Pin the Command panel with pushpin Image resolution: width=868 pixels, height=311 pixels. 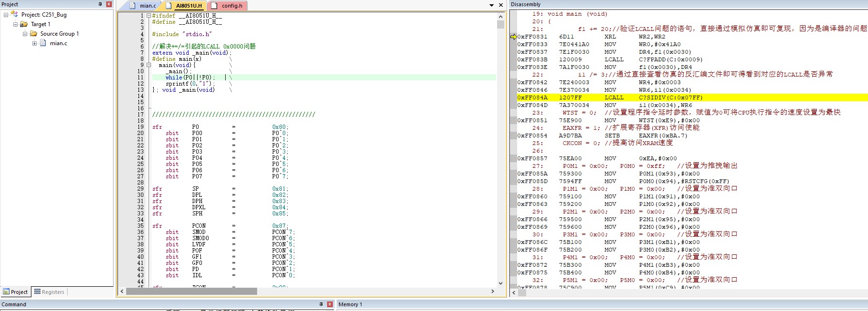[x=321, y=304]
